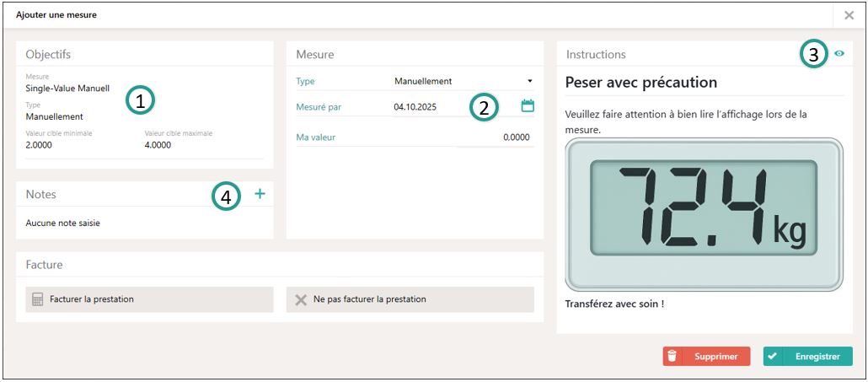
Task: Toggle the Instructions eye visibility icon
Action: 839,54
